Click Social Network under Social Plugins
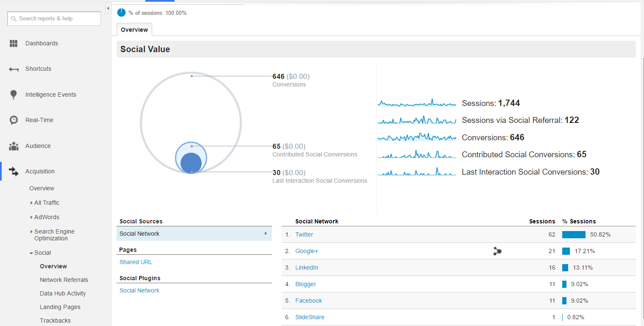The width and height of the screenshot is (644, 326). (139, 290)
